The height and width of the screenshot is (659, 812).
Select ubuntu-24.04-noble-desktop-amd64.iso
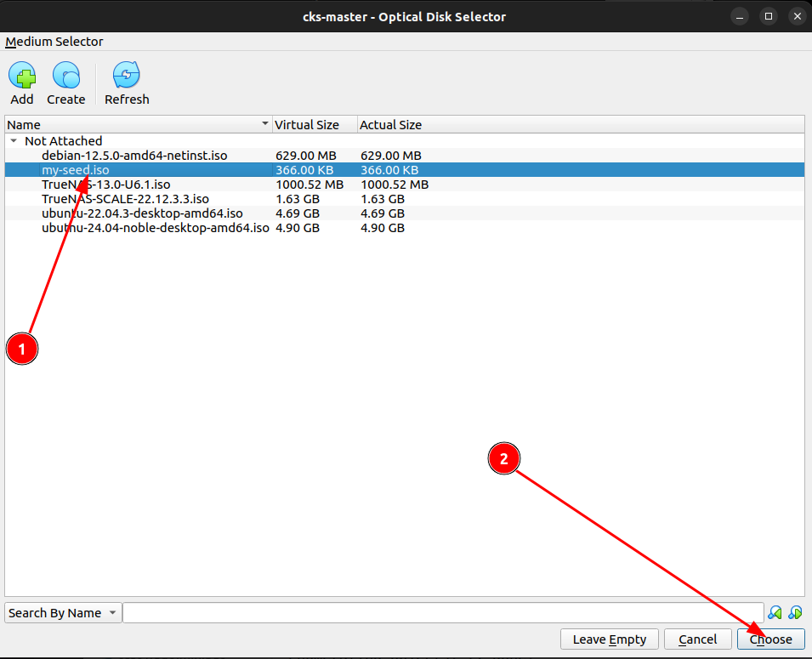coord(155,228)
